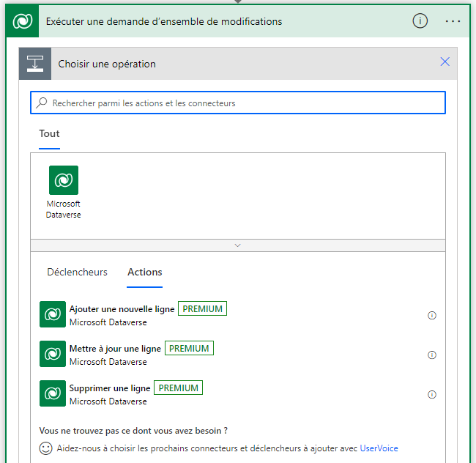The height and width of the screenshot is (463, 476).
Task: Click the smiley feedback icon
Action: click(46, 448)
